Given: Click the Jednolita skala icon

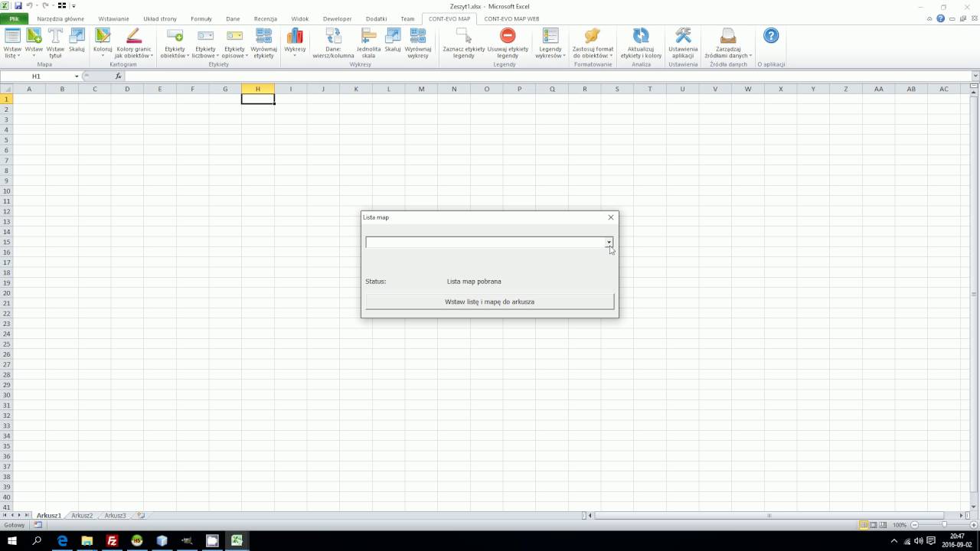Looking at the screenshot, I should [x=369, y=43].
